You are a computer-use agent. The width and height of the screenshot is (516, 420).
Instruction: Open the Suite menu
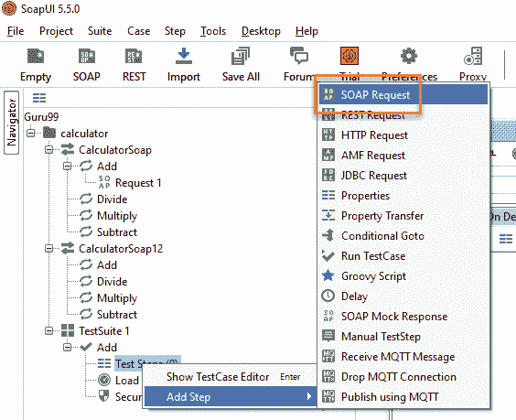[100, 31]
